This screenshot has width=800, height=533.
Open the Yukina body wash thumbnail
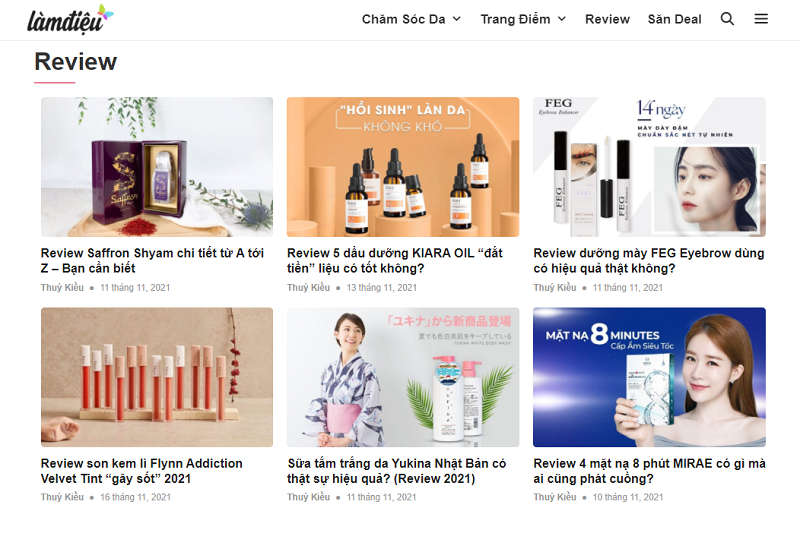403,377
